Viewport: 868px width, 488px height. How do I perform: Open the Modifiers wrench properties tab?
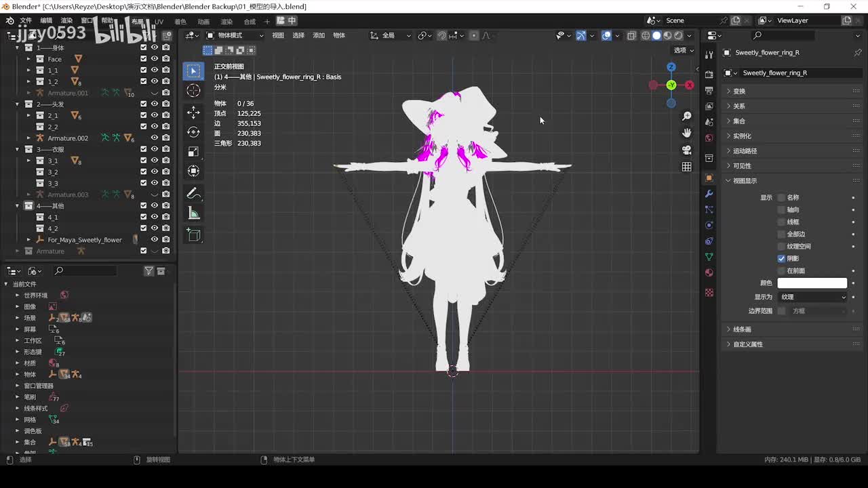pyautogui.click(x=709, y=194)
